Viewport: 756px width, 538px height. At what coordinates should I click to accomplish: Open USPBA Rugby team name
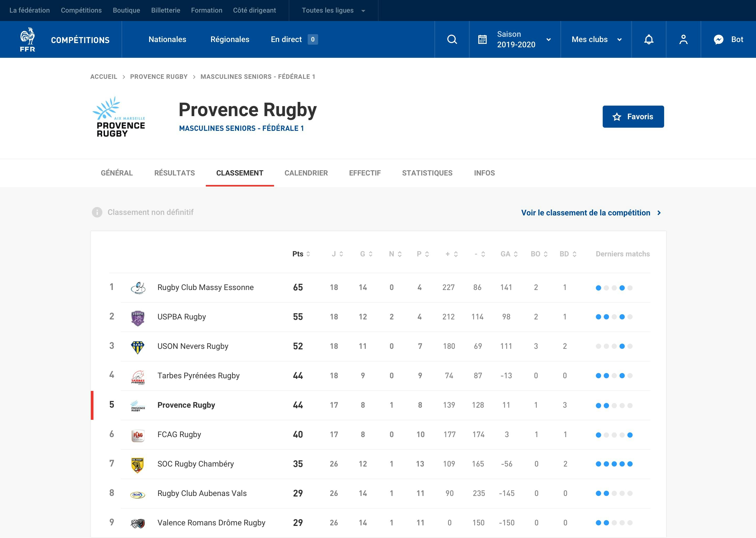(181, 317)
